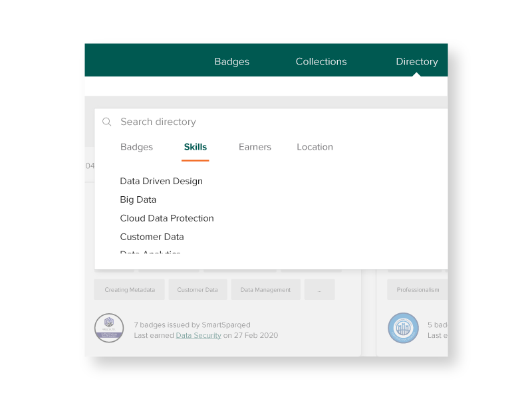Viewport: 532px width, 399px height.
Task: Select "Data Driven Design" from suggestions
Action: click(161, 181)
